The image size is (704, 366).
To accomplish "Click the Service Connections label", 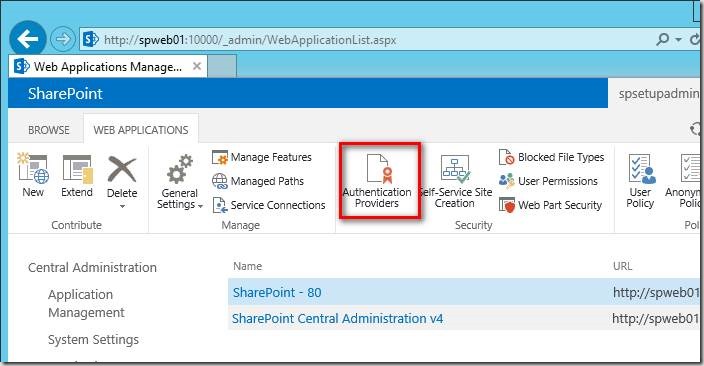I will pyautogui.click(x=278, y=205).
